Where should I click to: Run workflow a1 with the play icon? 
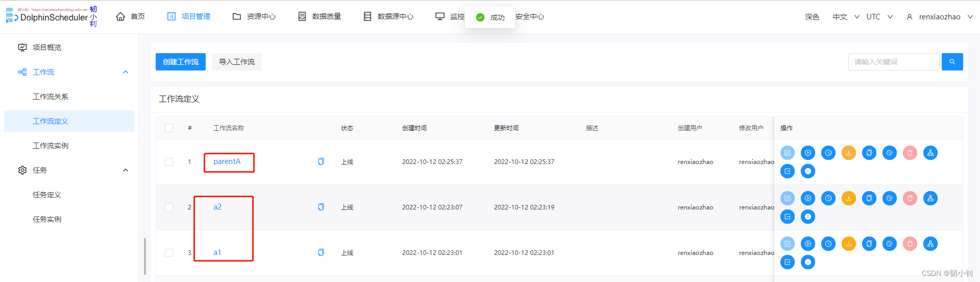click(808, 244)
